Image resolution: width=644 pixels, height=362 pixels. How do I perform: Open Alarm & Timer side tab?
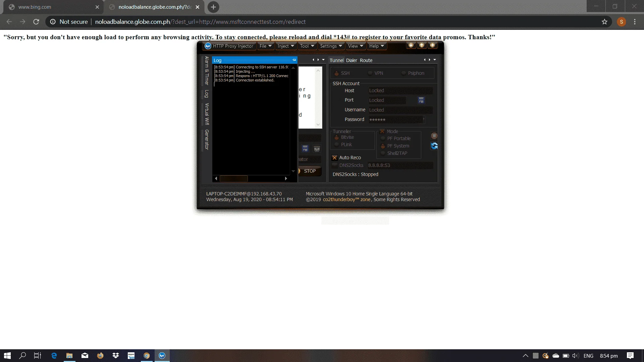click(207, 71)
